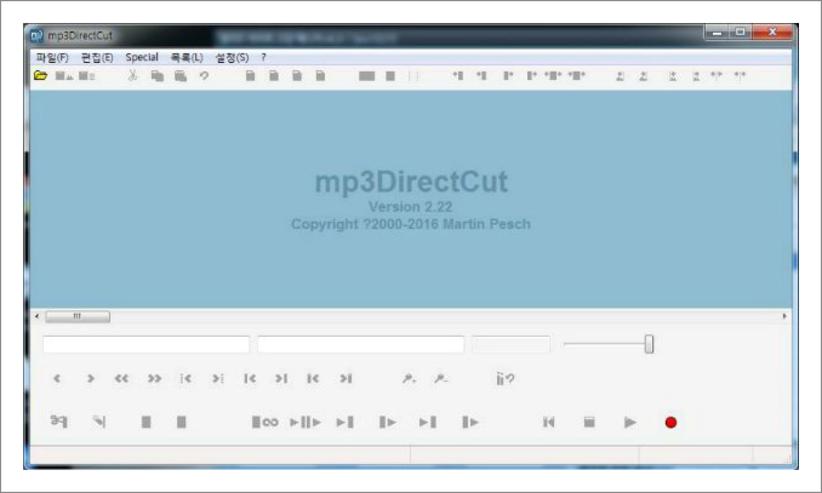The height and width of the screenshot is (493, 822).
Task: Step forward with the single right chevron
Action: 90,378
